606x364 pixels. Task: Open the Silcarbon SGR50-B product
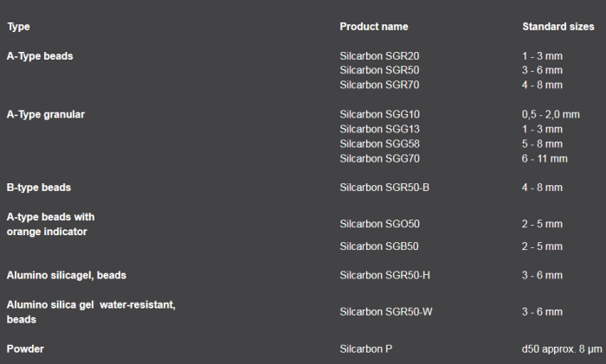[384, 188]
